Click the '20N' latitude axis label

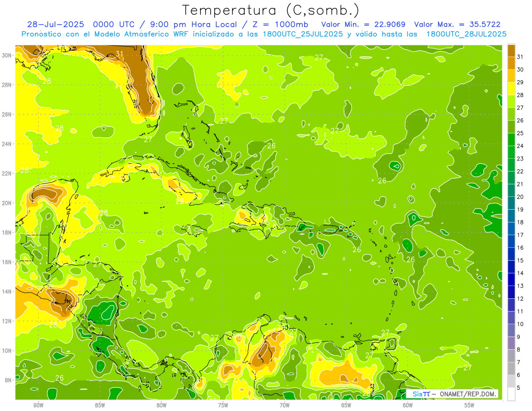point(7,203)
